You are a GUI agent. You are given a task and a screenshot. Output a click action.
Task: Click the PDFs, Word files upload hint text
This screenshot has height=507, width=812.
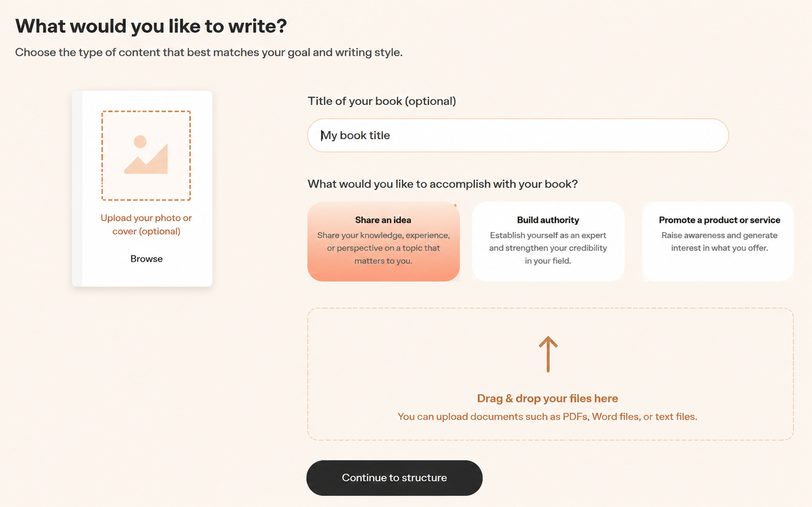tap(548, 416)
